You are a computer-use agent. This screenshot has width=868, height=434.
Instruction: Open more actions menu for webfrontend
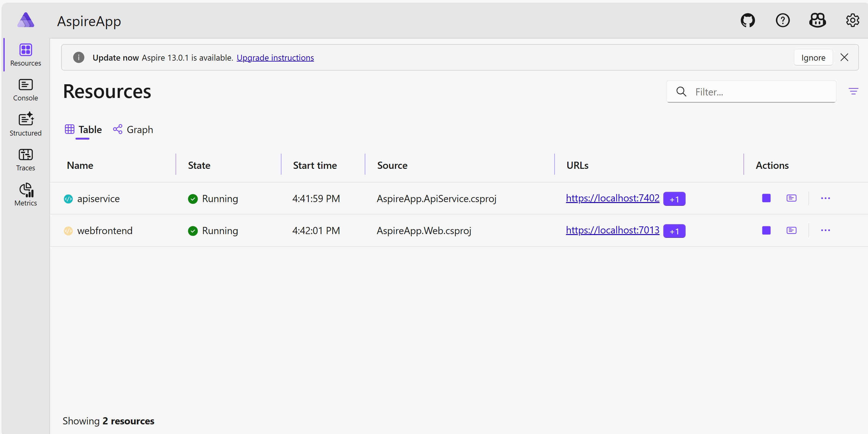[x=825, y=230]
